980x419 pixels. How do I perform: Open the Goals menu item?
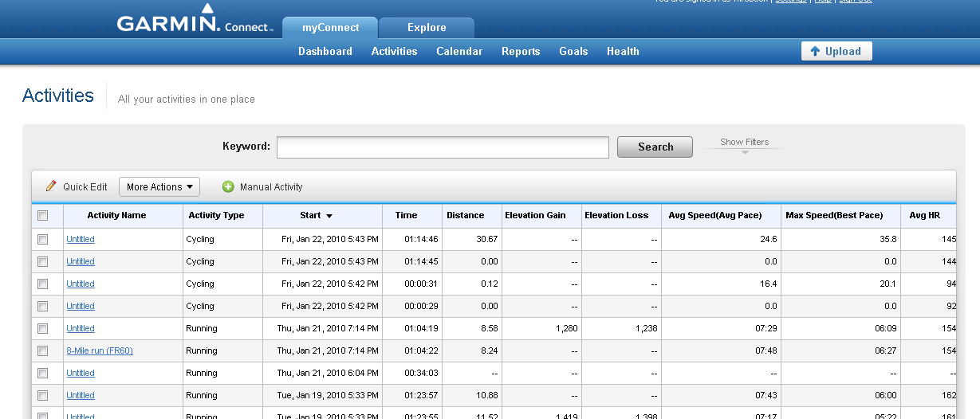[x=573, y=51]
